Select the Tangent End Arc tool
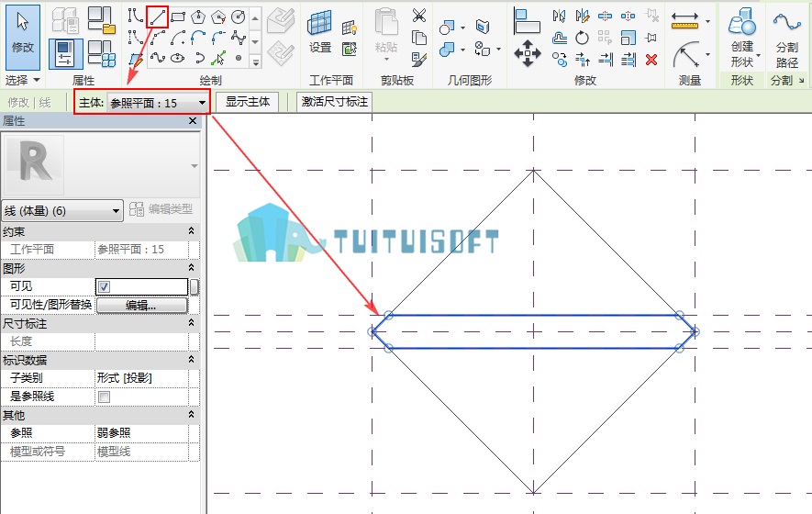Screen dimensions: 812x514 (198, 38)
